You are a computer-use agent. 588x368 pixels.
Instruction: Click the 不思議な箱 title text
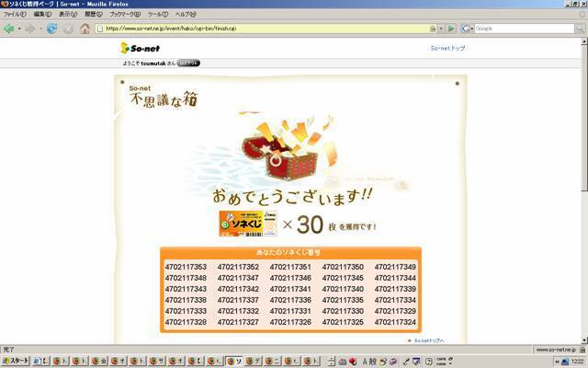click(164, 99)
